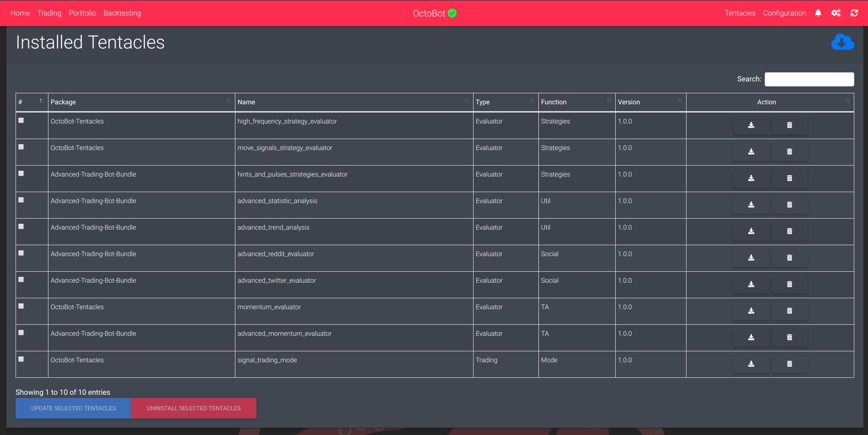Check the advanced_trend_analysis row checkbox
868x435 pixels.
pos(21,226)
